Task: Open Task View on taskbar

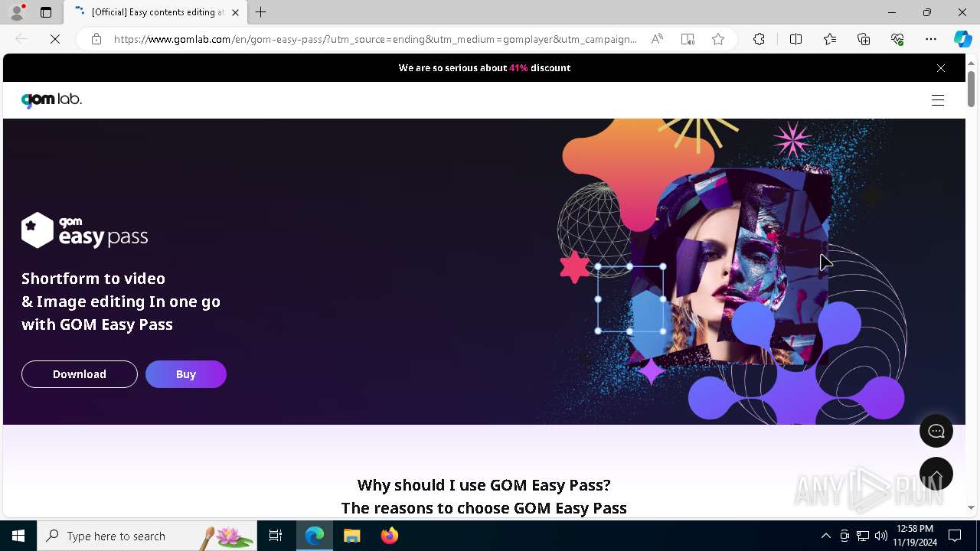Action: (276, 536)
